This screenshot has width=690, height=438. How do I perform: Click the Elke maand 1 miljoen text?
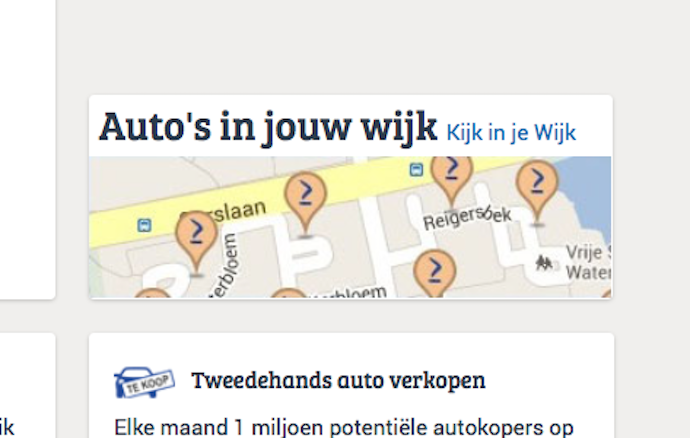(x=343, y=427)
